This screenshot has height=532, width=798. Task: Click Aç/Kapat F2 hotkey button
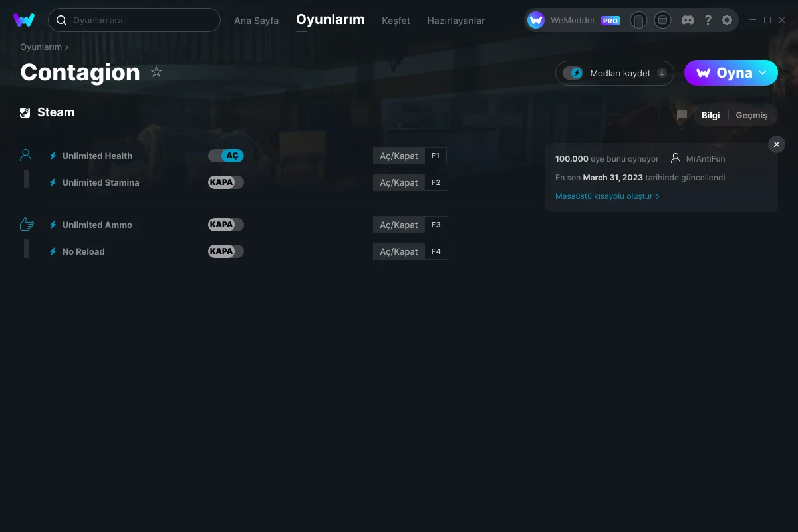410,182
